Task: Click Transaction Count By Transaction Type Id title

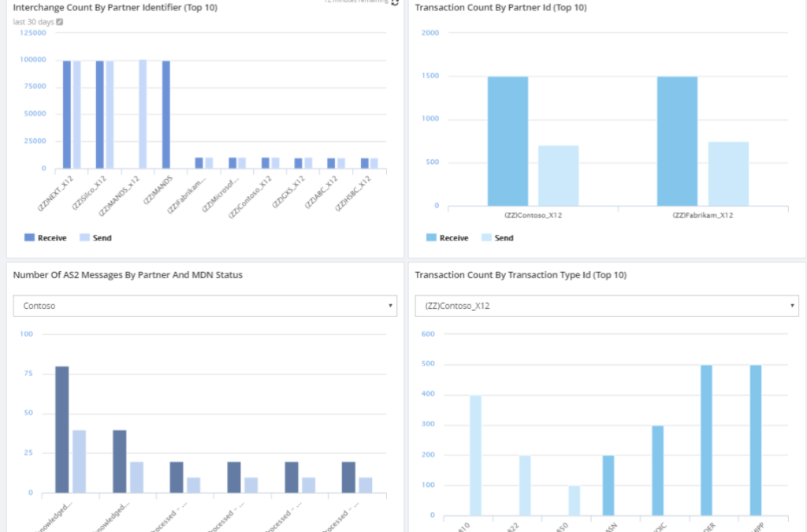Action: point(521,275)
